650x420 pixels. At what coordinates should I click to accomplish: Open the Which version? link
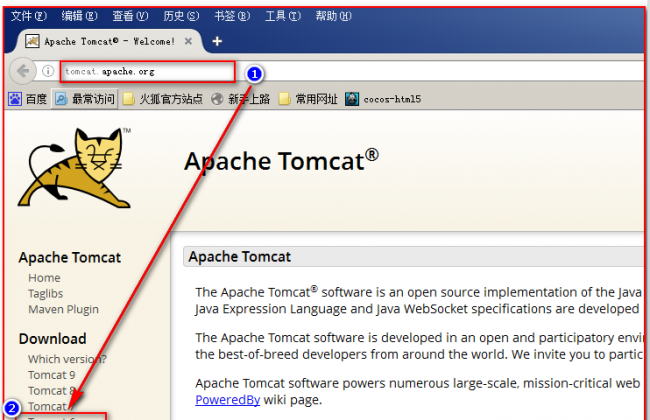67,359
